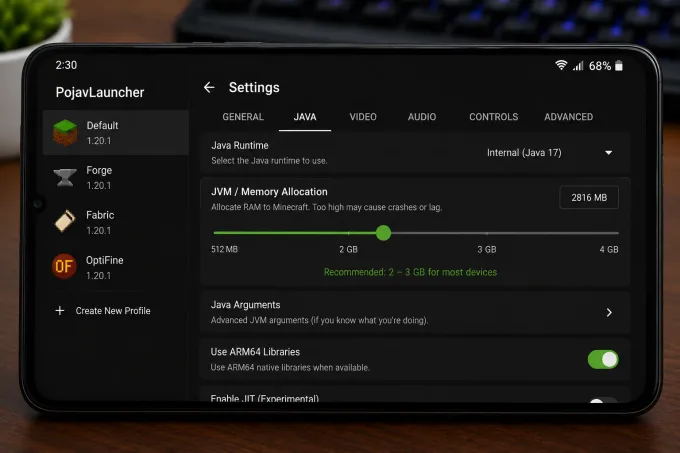The image size is (680, 453).
Task: Go back using the Settings arrow
Action: 209,87
